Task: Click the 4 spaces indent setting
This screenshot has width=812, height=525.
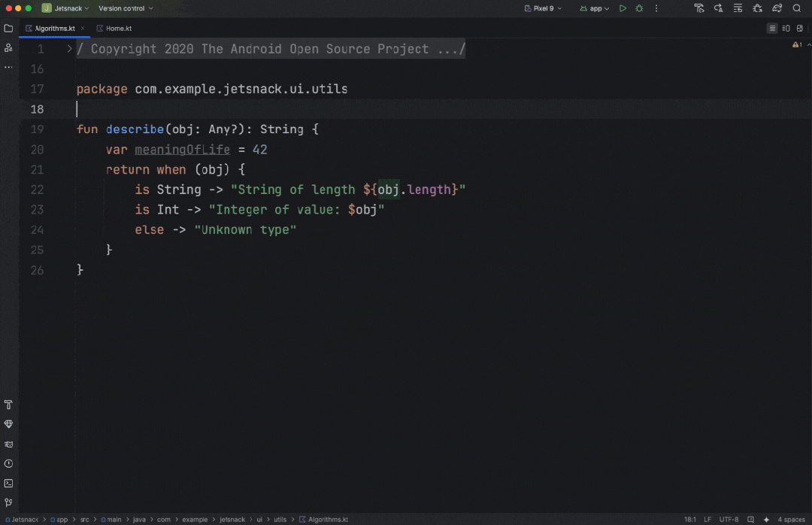Action: point(791,520)
